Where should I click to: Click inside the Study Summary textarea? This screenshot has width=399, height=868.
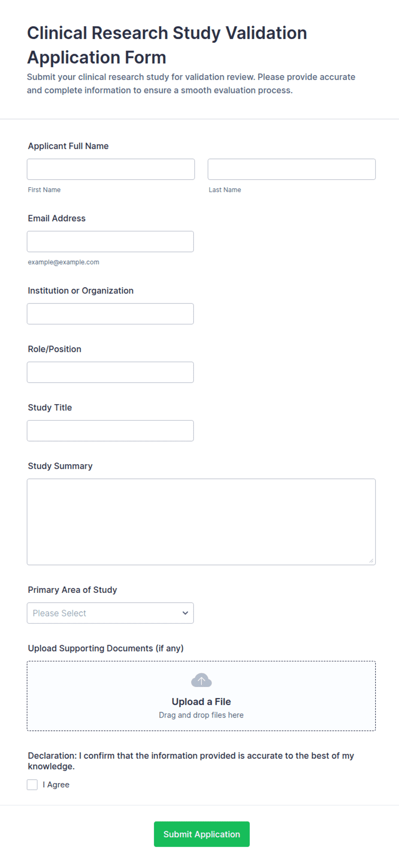[x=201, y=522]
